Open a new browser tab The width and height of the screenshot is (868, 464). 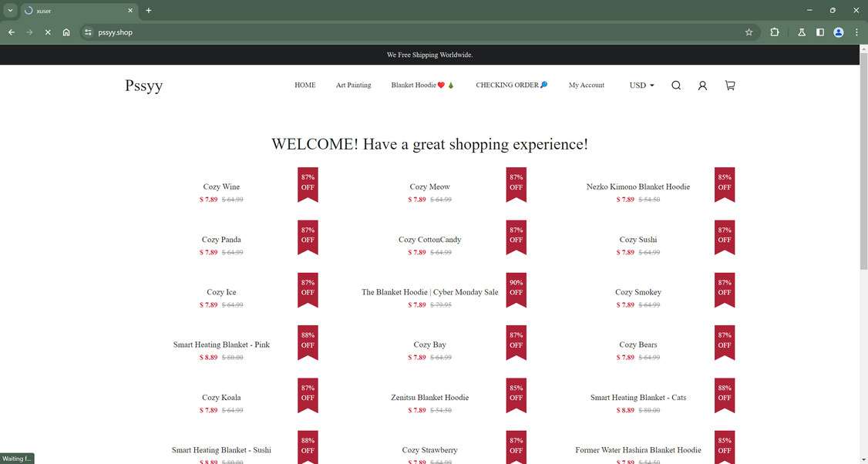[148, 11]
